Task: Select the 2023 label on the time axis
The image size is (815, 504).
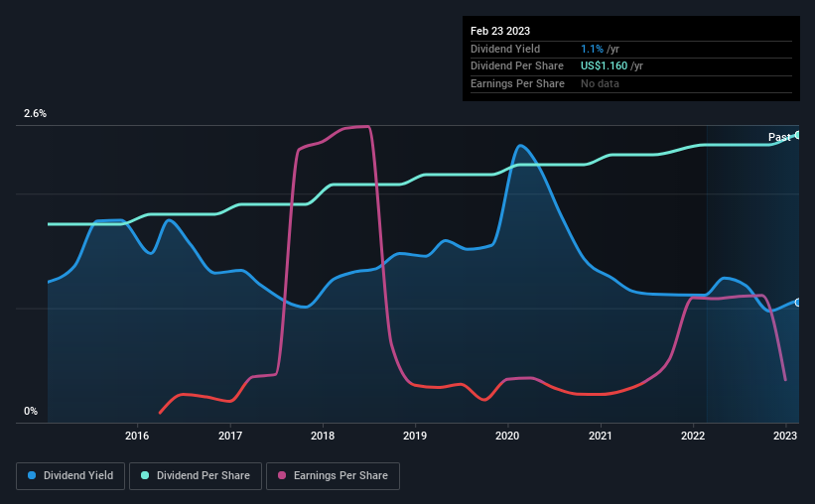Action: pos(785,436)
